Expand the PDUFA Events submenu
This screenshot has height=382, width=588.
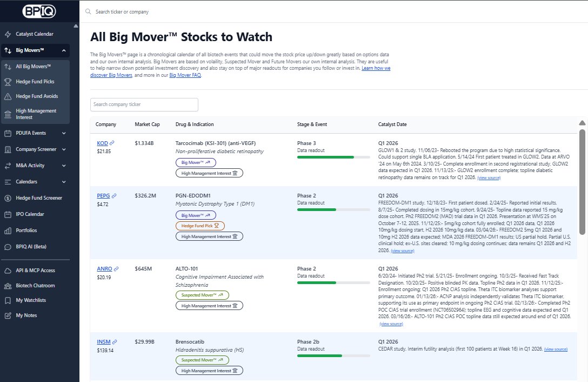point(64,133)
